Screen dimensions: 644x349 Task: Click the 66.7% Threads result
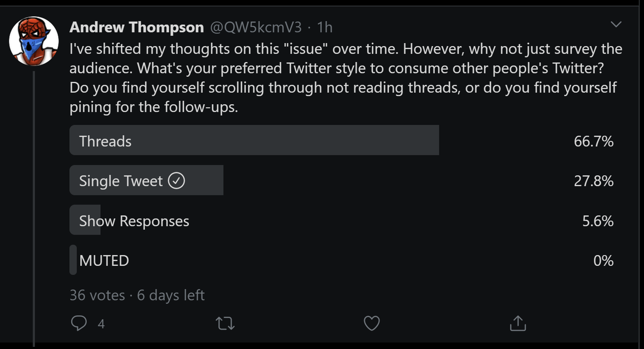(594, 141)
